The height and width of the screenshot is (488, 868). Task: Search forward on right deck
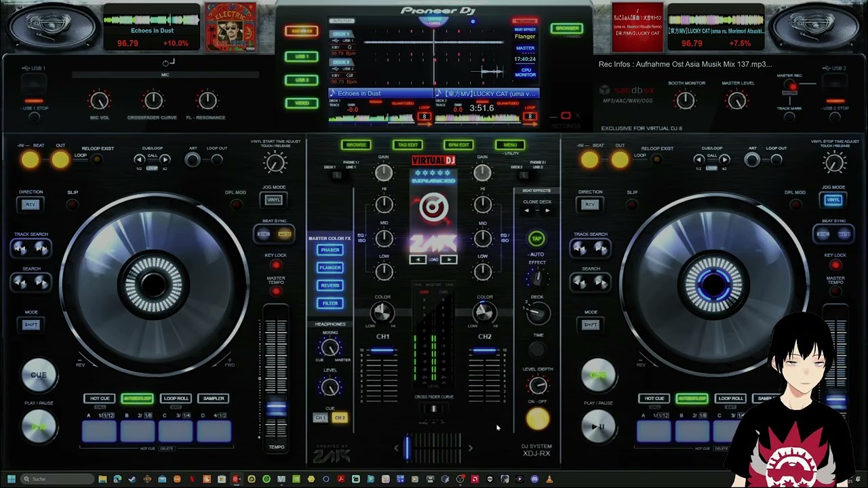pyautogui.click(x=601, y=283)
